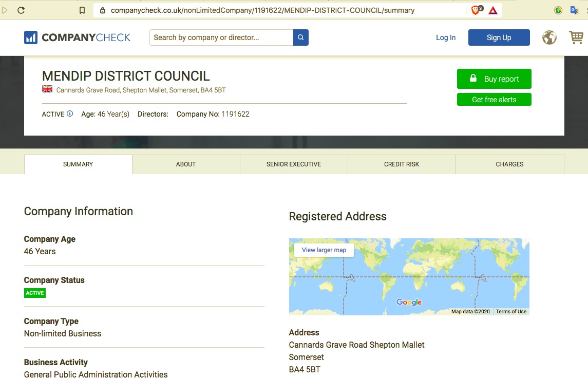Click the Sign Up button
Screen dimensions: 588x378
[499, 37]
